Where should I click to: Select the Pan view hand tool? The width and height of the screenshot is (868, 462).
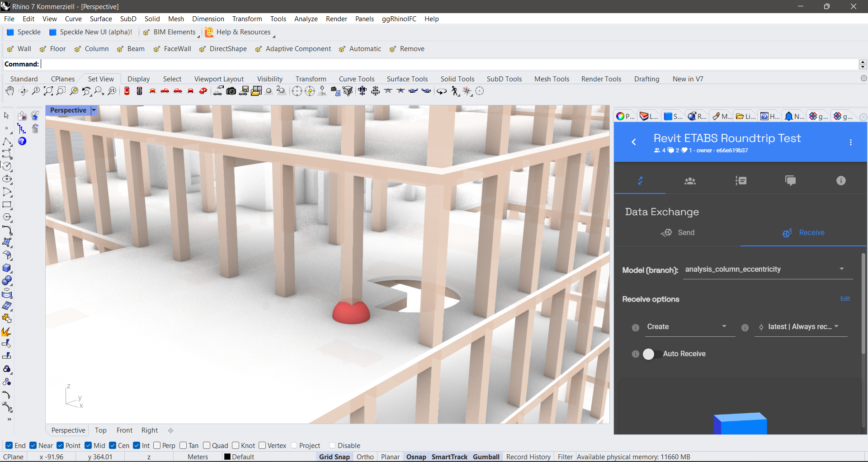coord(9,91)
